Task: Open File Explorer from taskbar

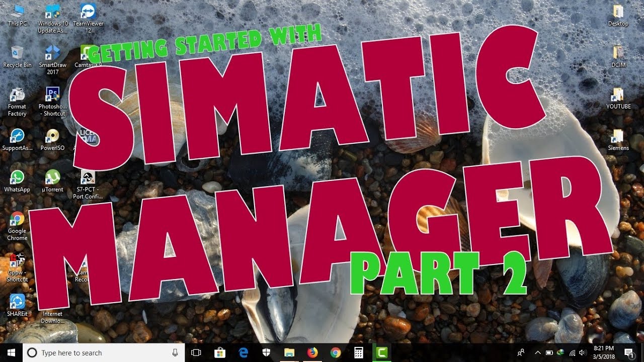Action: [x=289, y=353]
